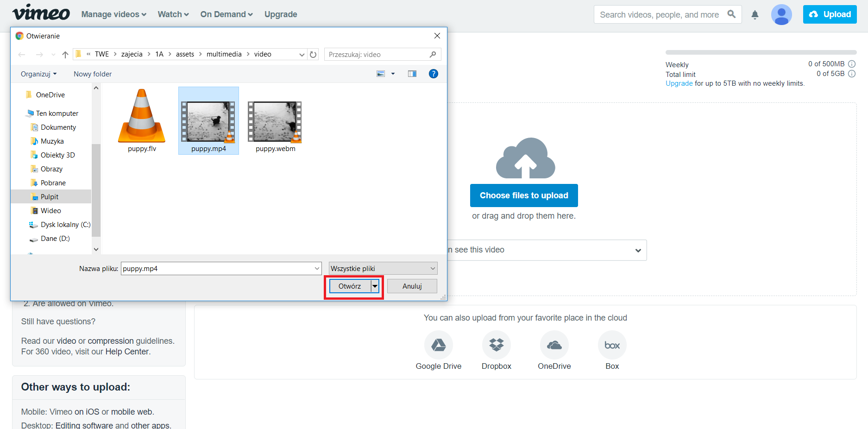
Task: Select the puppy.flv file
Action: tap(142, 120)
